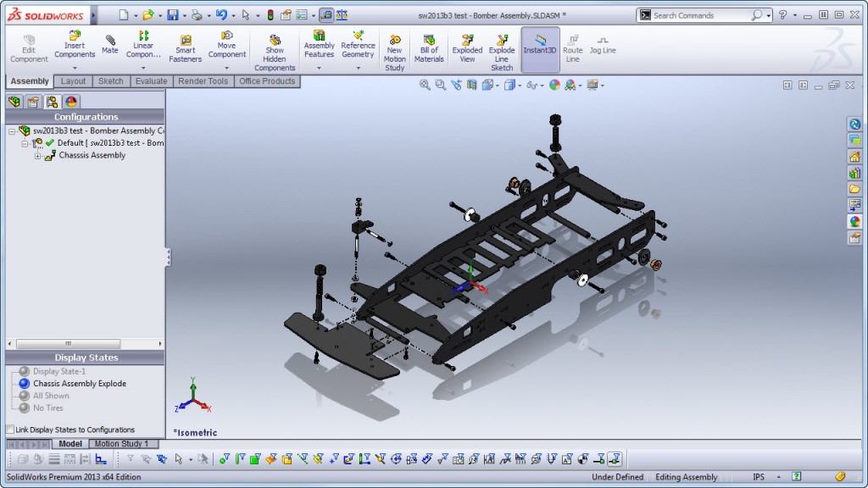The image size is (868, 488).
Task: Collapse the Default configuration node
Action: [25, 142]
